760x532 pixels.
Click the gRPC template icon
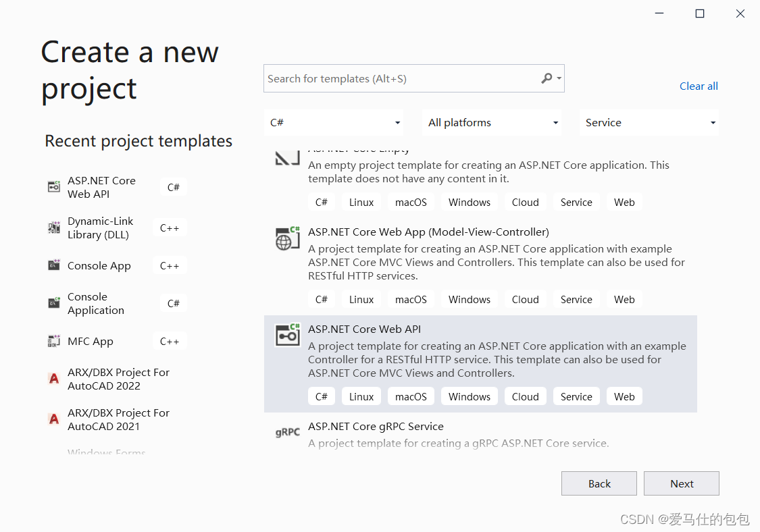coord(287,432)
